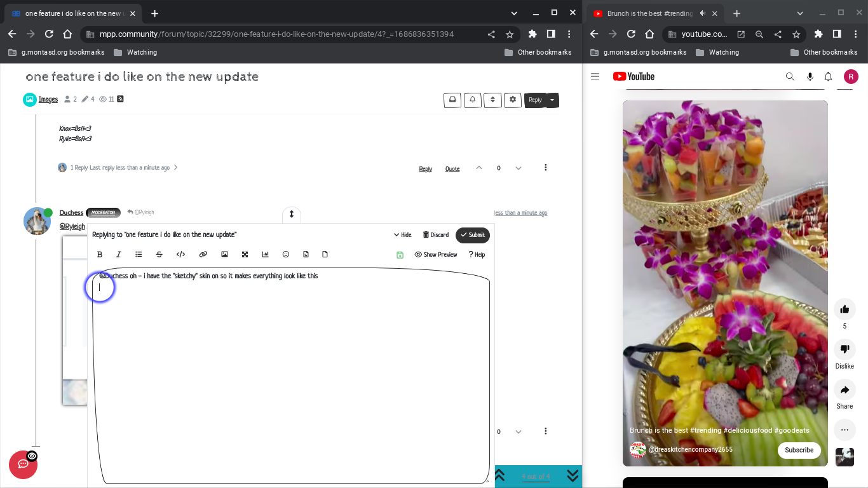The image size is (868, 488).
Task: Click the composer height handle arrow
Action: (292, 214)
